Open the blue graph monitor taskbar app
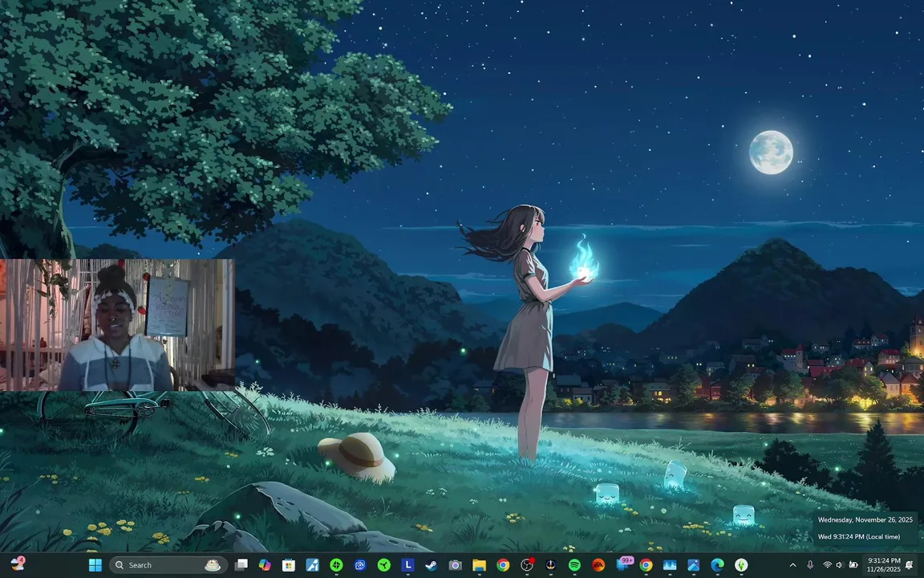The width and height of the screenshot is (924, 578). (x=670, y=565)
